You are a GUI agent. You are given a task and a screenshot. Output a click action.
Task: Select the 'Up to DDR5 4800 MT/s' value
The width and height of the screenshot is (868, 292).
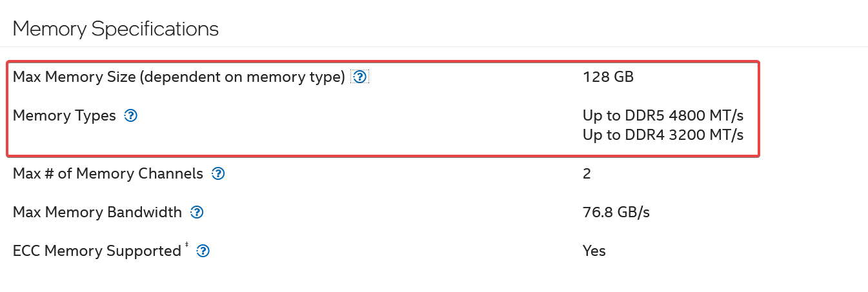[x=663, y=116]
